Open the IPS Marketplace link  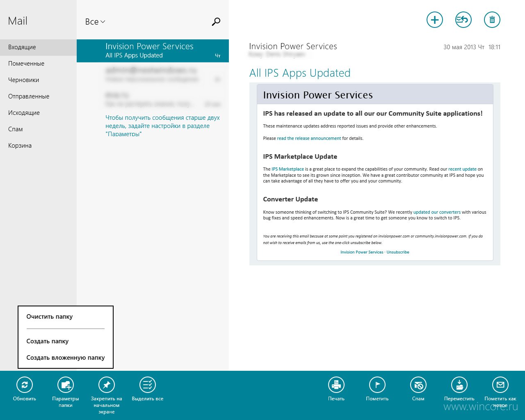tap(288, 169)
